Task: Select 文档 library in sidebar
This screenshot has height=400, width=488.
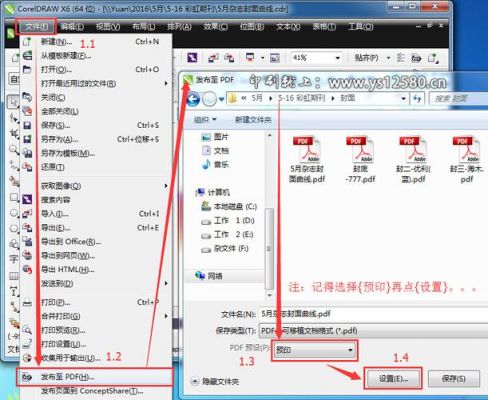Action: click(216, 151)
